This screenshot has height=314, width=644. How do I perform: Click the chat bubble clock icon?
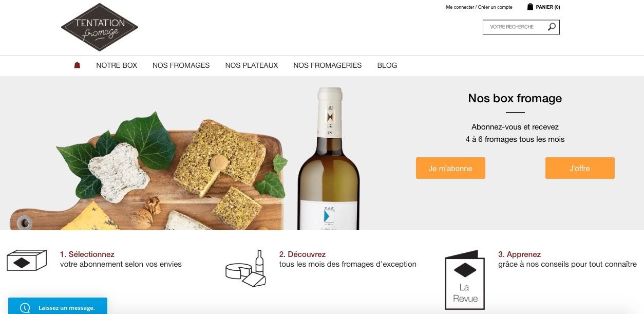click(x=25, y=308)
